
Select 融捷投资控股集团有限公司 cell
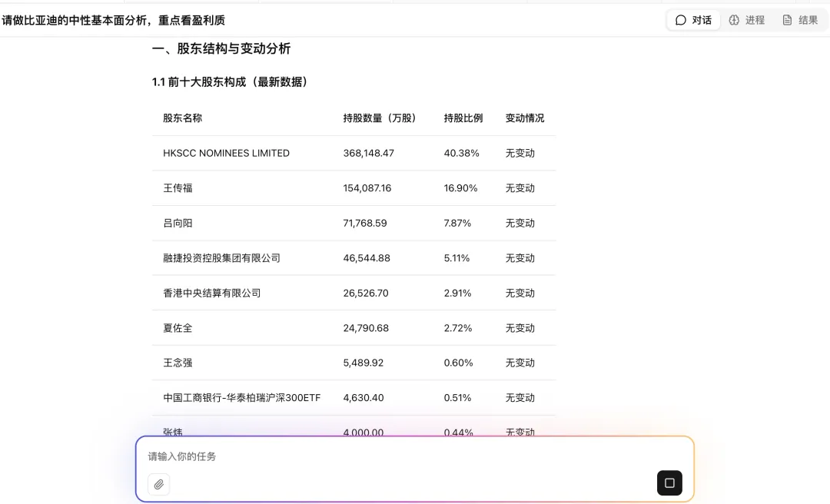(x=222, y=258)
